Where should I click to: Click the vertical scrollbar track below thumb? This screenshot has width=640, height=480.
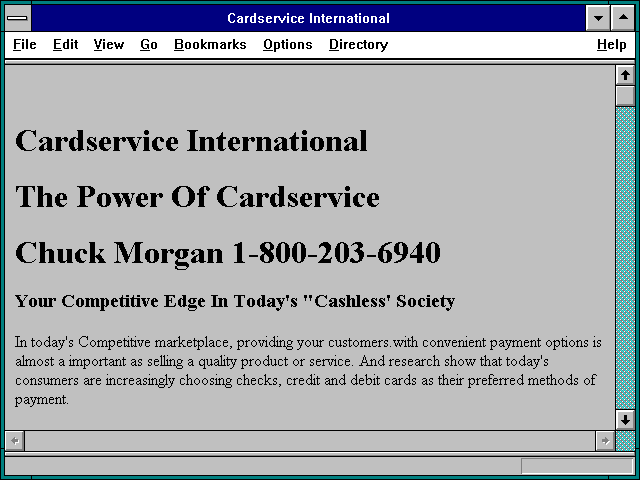coord(625,258)
